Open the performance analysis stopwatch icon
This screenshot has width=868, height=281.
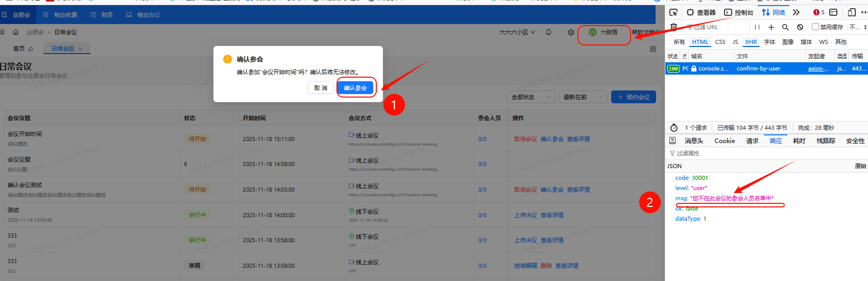[674, 128]
